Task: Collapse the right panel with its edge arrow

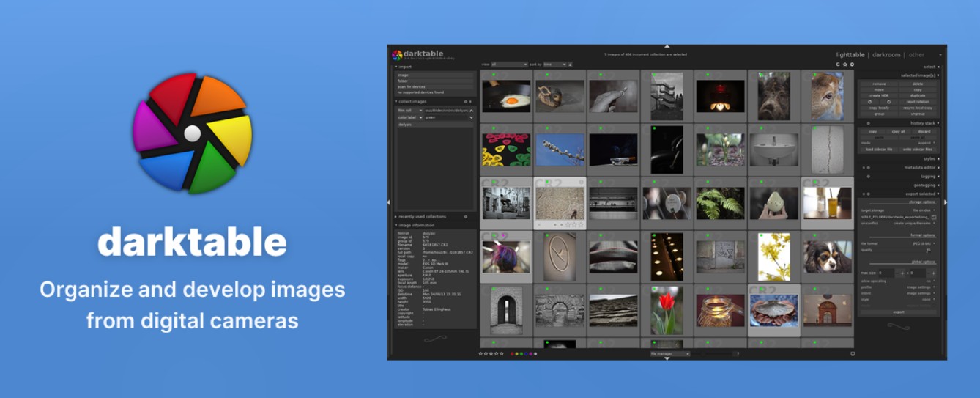Action: click(x=945, y=202)
